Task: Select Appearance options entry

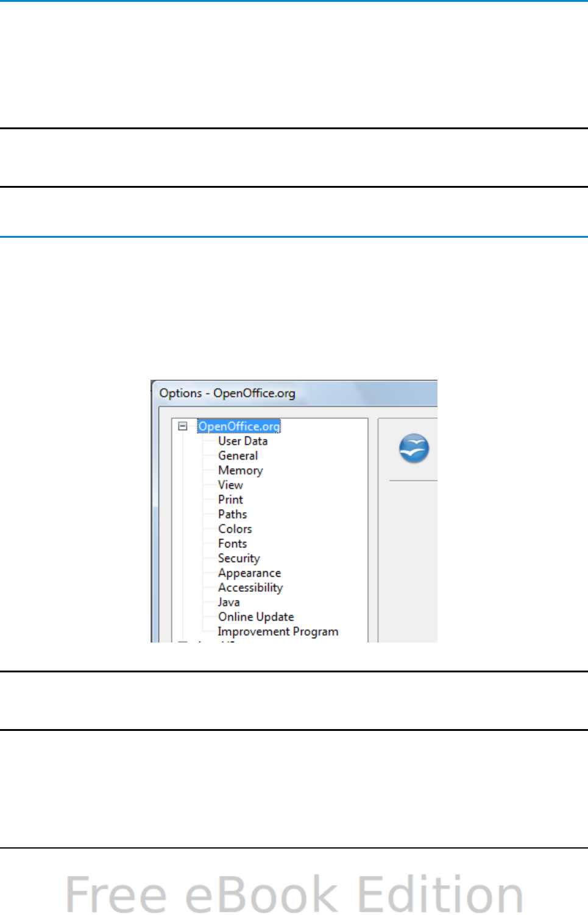Action: point(249,573)
